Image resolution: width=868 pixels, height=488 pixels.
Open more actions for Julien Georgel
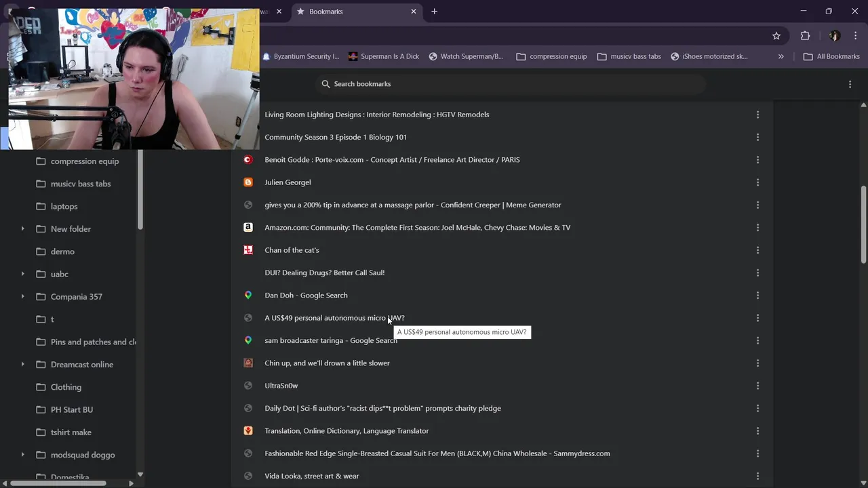[x=757, y=182]
